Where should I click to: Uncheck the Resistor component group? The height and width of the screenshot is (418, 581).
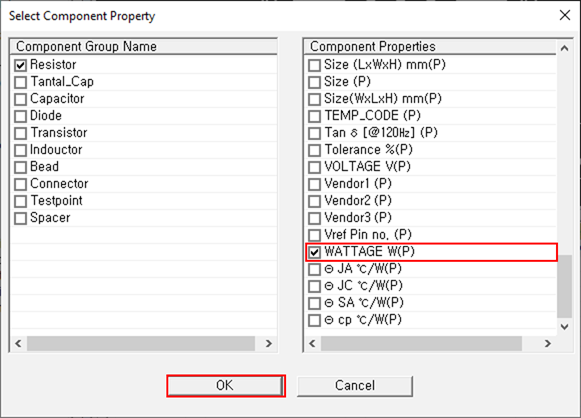20,65
